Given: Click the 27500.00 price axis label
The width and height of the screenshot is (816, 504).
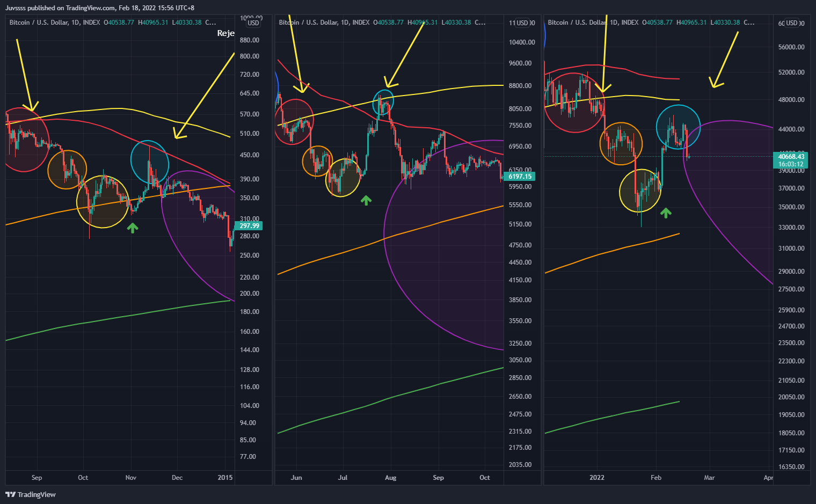Looking at the screenshot, I should (791, 289).
